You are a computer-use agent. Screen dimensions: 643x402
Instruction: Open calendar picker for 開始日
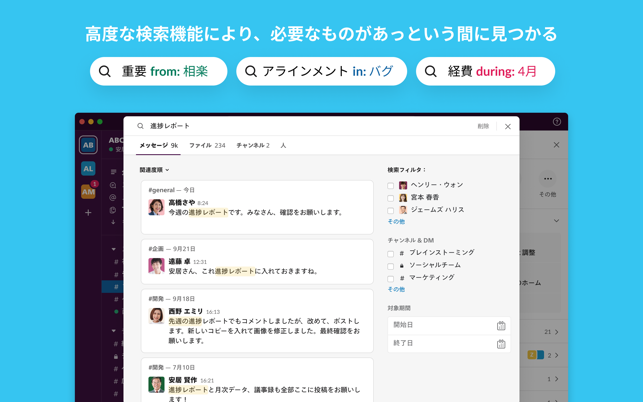tap(501, 325)
